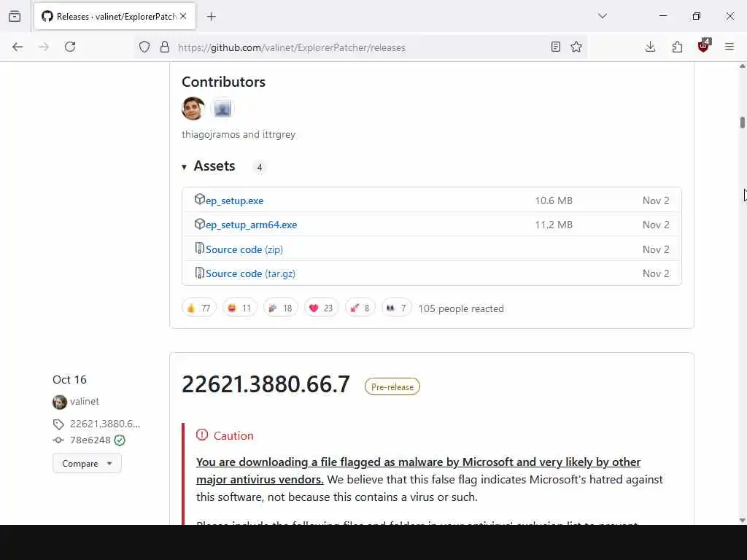747x560 pixels.
Task: Show site security padlock information
Action: pyautogui.click(x=165, y=47)
